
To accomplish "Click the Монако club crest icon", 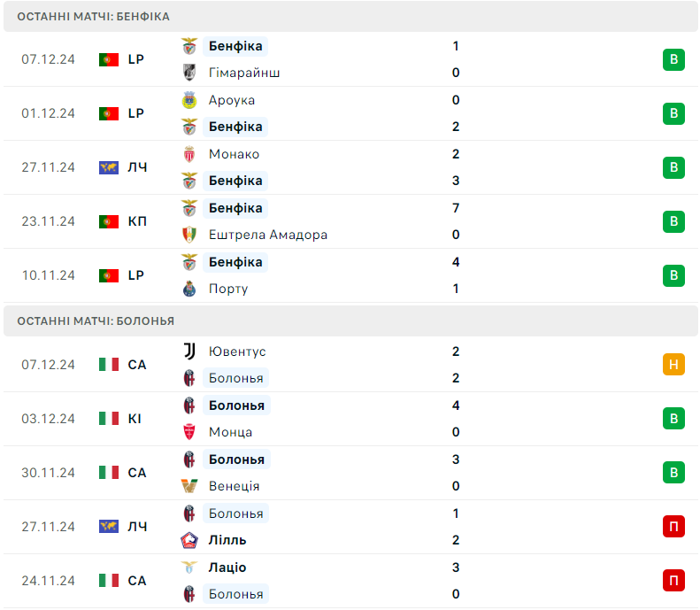I will pos(189,154).
